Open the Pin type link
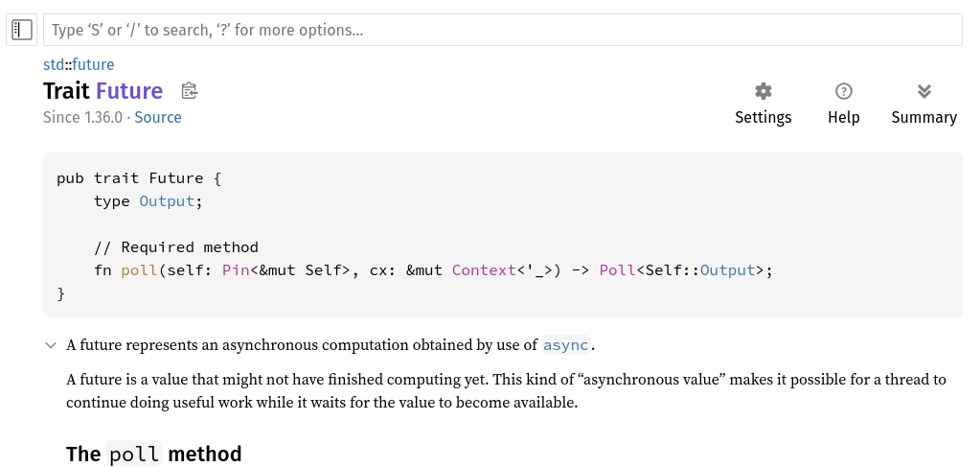This screenshot has width=980, height=467. point(235,270)
